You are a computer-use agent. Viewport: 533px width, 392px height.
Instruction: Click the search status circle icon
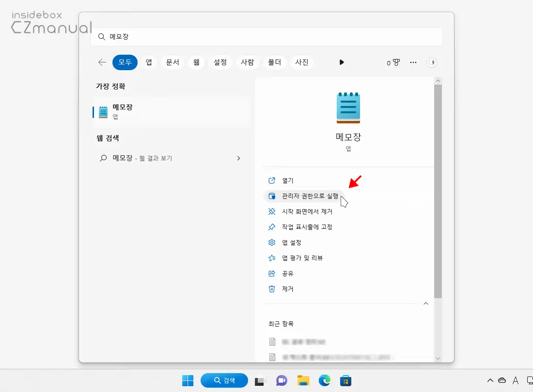tap(432, 62)
